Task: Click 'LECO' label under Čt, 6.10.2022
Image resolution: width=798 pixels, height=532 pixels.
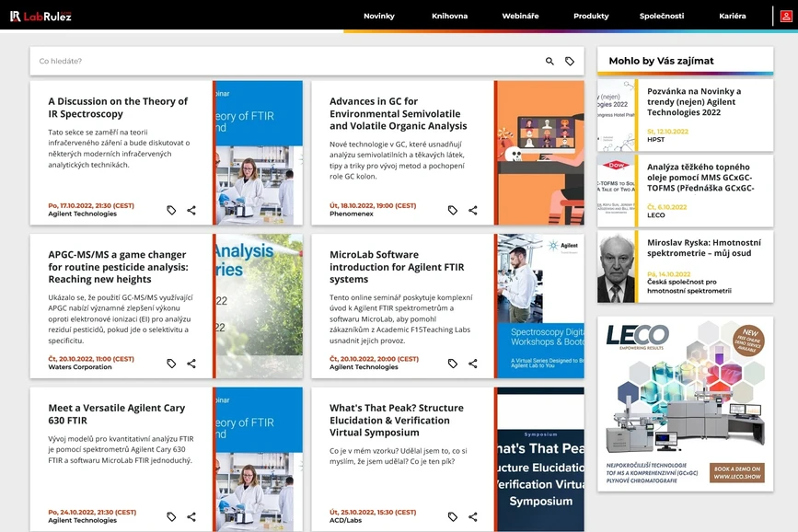Action: coord(656,215)
